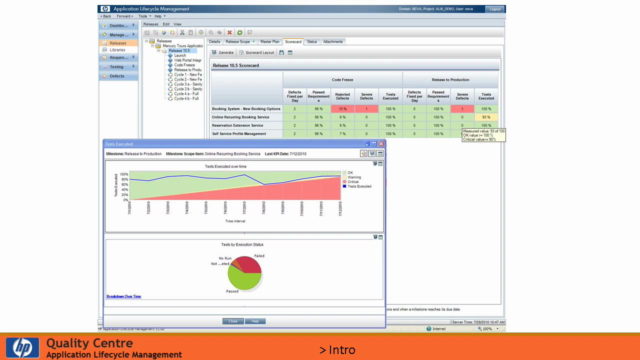Click the Help button in Tests Executed dialog
640x360 pixels.
tap(256, 321)
